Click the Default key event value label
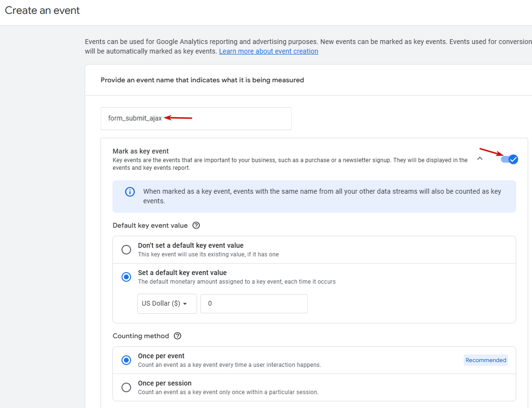Screen dimensions: 532x408 (x=150, y=225)
